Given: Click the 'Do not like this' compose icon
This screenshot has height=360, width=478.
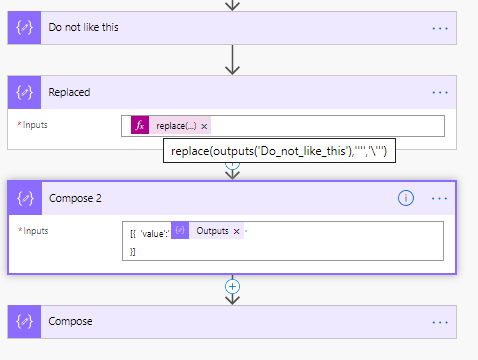Looking at the screenshot, I should click(24, 28).
